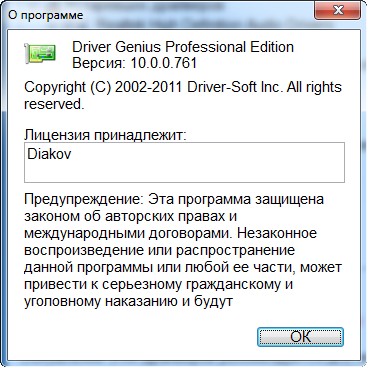This screenshot has width=368, height=368.
Task: Close the About dialog with the X
Action: click(x=337, y=10)
